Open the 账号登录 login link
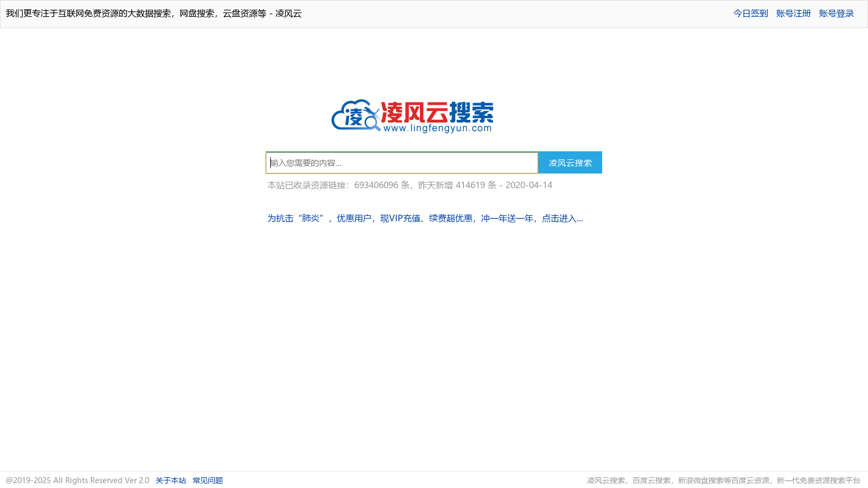This screenshot has width=868, height=488. coord(836,14)
